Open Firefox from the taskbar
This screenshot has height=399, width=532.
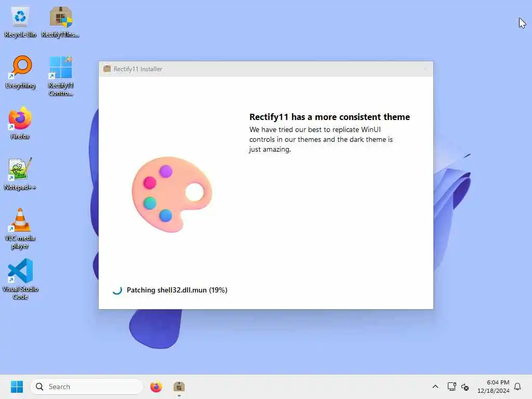pos(156,387)
